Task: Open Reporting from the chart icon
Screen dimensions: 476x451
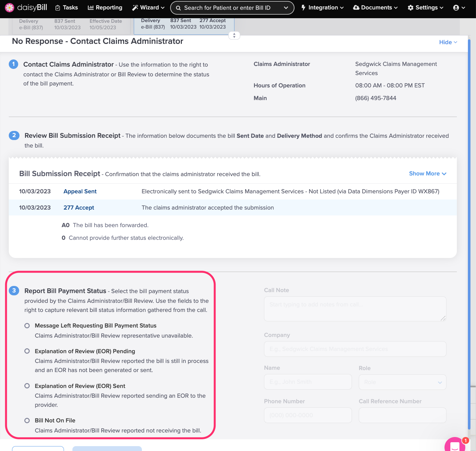Action: (91, 8)
